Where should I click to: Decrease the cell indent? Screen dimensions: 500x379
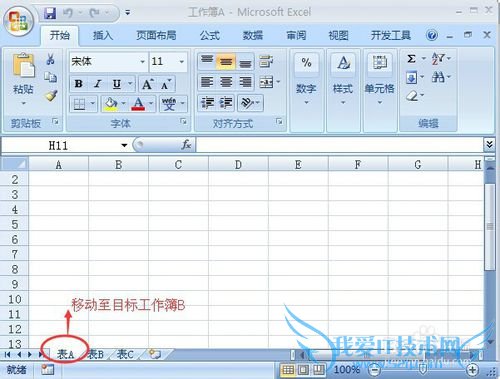207,103
